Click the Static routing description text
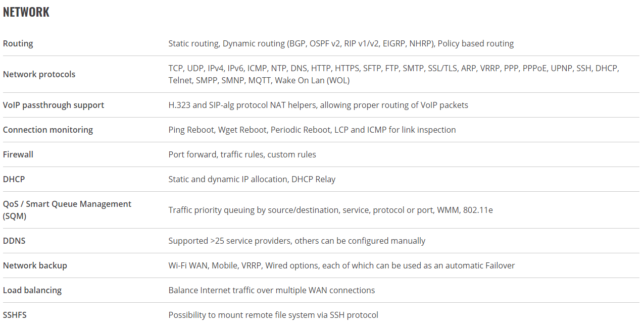Screen dimensions: 644x330 (341, 43)
